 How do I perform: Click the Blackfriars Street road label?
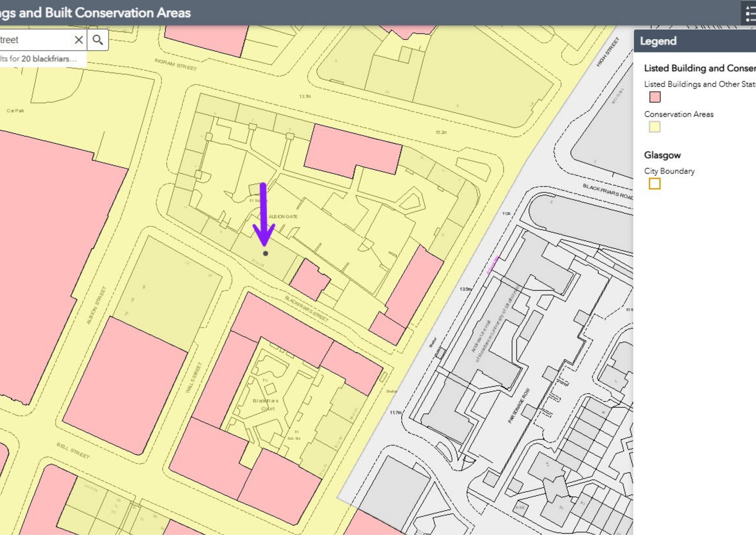pyautogui.click(x=307, y=309)
